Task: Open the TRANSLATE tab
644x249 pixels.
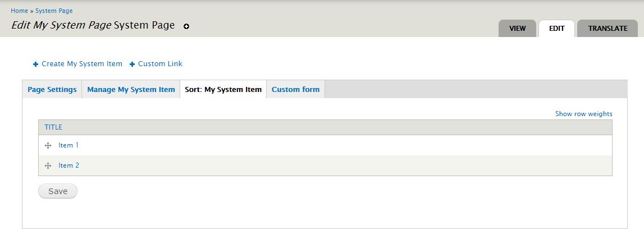Action: click(x=608, y=28)
